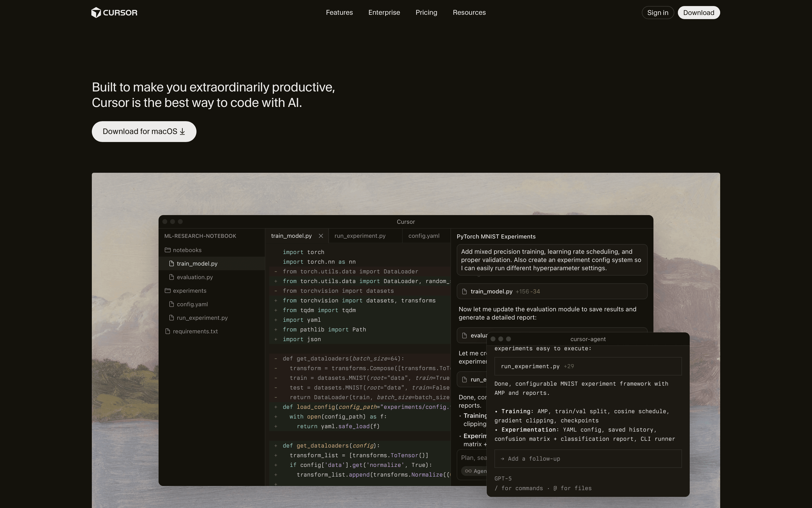This screenshot has height=508, width=812.
Task: Click the file icon beside evaluation.py
Action: pos(171,277)
